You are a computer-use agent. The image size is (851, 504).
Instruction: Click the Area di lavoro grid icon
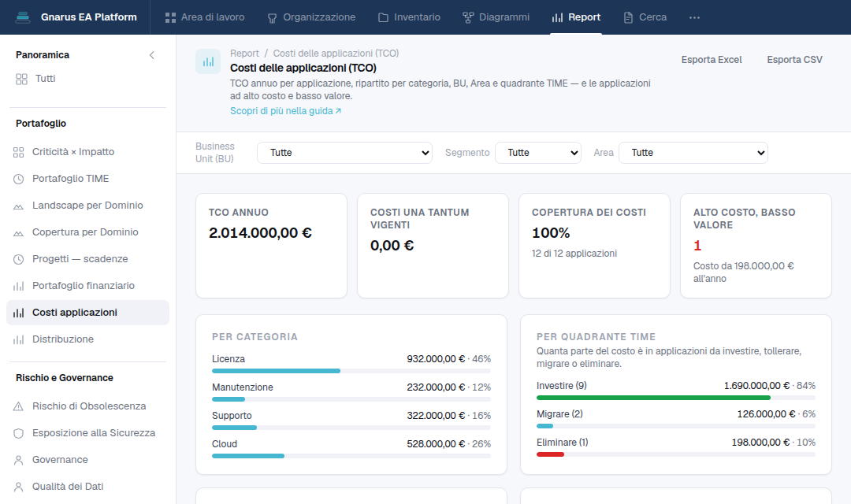pos(170,17)
